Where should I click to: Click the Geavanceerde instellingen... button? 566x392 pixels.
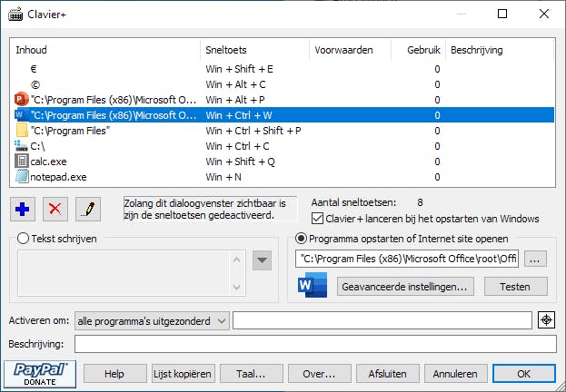[x=405, y=286]
